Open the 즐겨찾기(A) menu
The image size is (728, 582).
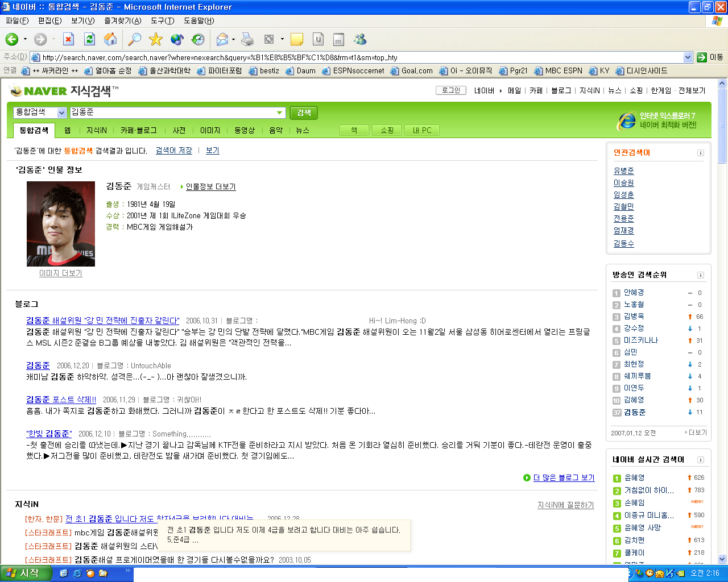coord(122,20)
